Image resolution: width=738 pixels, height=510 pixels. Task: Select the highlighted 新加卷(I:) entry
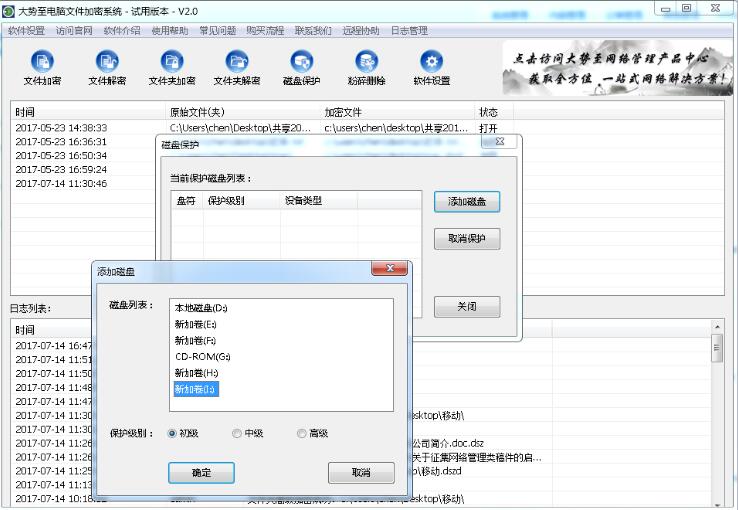pyautogui.click(x=196, y=389)
